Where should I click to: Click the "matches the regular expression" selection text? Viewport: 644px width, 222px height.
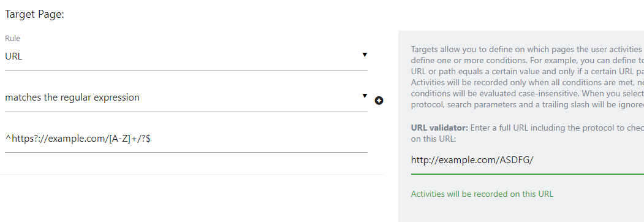click(72, 98)
